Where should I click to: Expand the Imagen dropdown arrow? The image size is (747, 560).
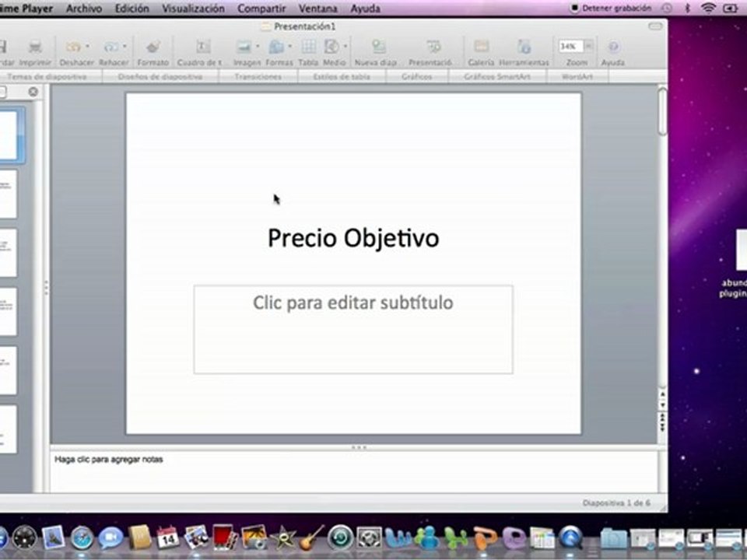(x=258, y=46)
